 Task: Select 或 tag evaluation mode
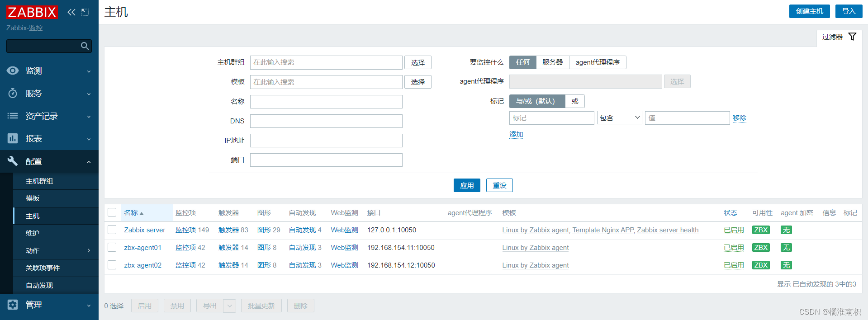click(x=575, y=101)
